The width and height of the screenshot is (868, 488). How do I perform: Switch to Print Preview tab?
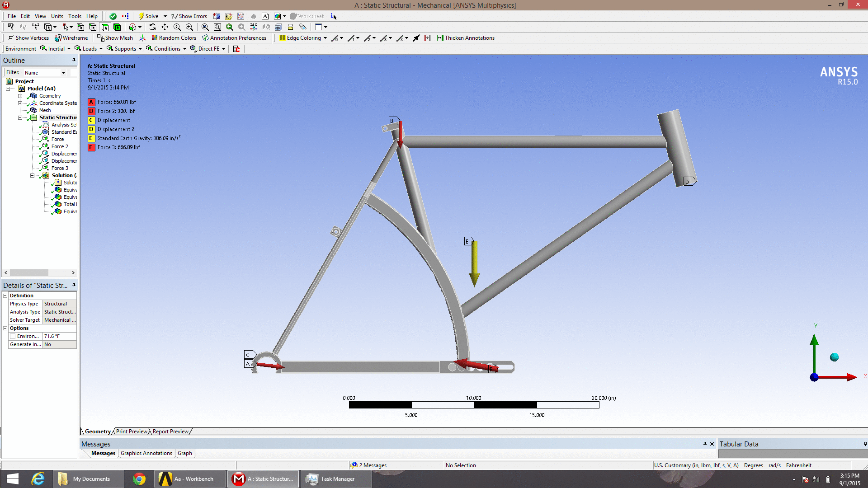tap(132, 432)
